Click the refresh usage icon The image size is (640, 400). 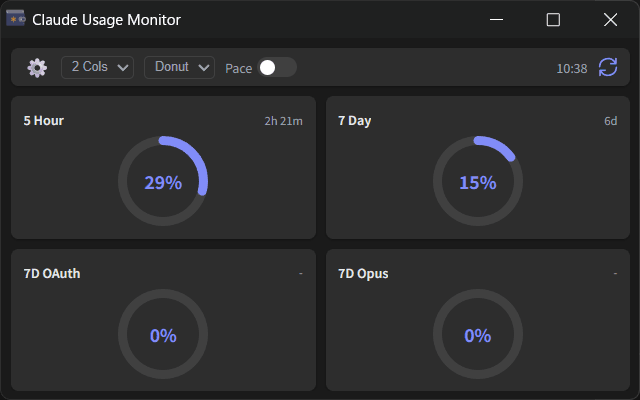[608, 67]
